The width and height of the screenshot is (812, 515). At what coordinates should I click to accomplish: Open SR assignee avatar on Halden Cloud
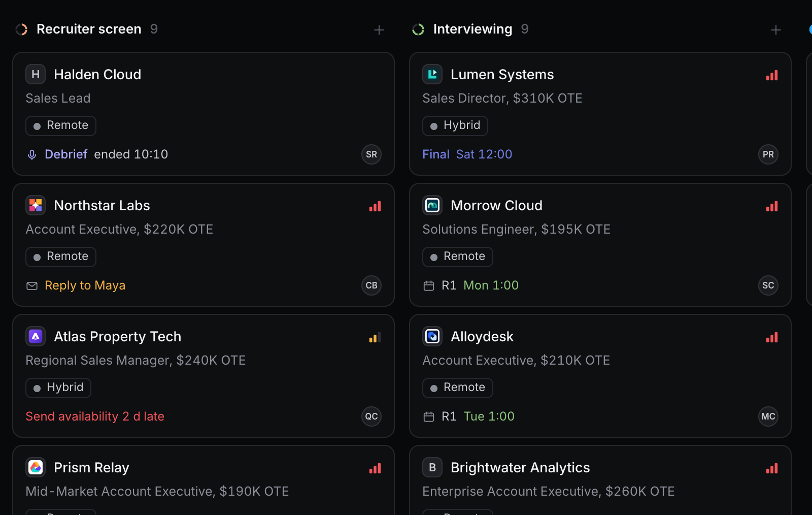pyautogui.click(x=371, y=154)
